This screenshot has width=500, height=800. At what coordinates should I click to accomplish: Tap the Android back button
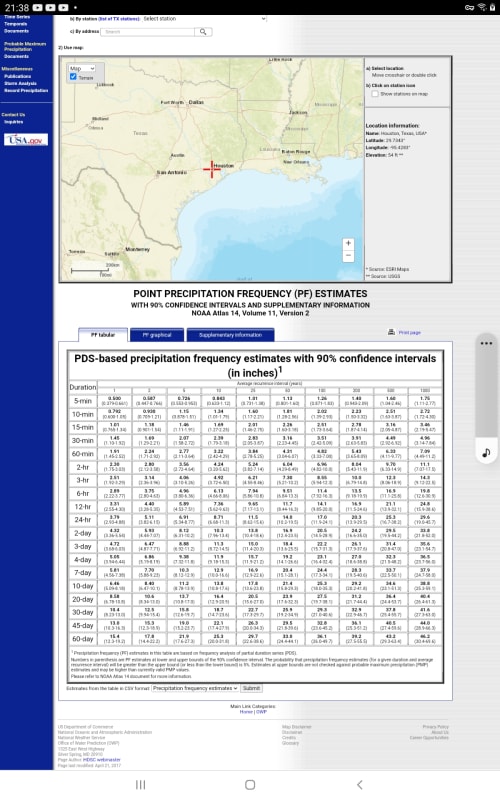pyautogui.click(x=360, y=785)
